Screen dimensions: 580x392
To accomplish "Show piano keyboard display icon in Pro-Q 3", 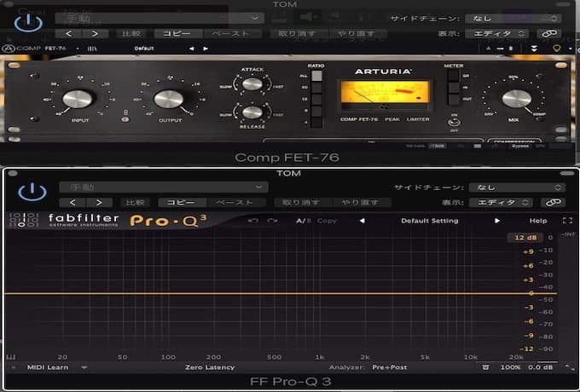I will [x=11, y=357].
